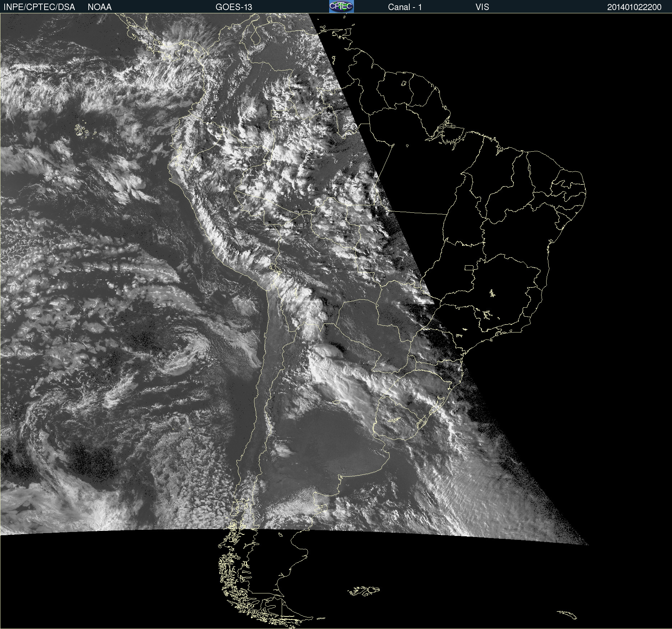
Task: Click the INPE/CPTEC/DSA header label
Action: [x=39, y=7]
